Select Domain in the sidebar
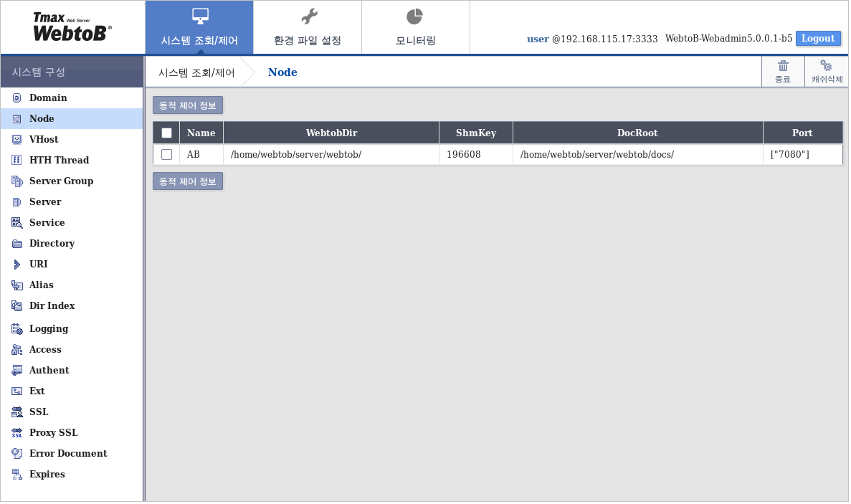Screen dimensions: 851x504 [x=72, y=98]
